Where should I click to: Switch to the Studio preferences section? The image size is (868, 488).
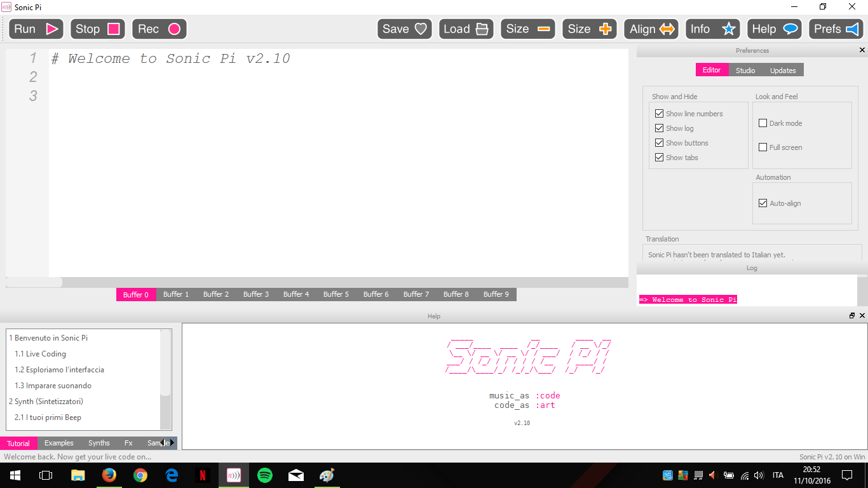745,70
